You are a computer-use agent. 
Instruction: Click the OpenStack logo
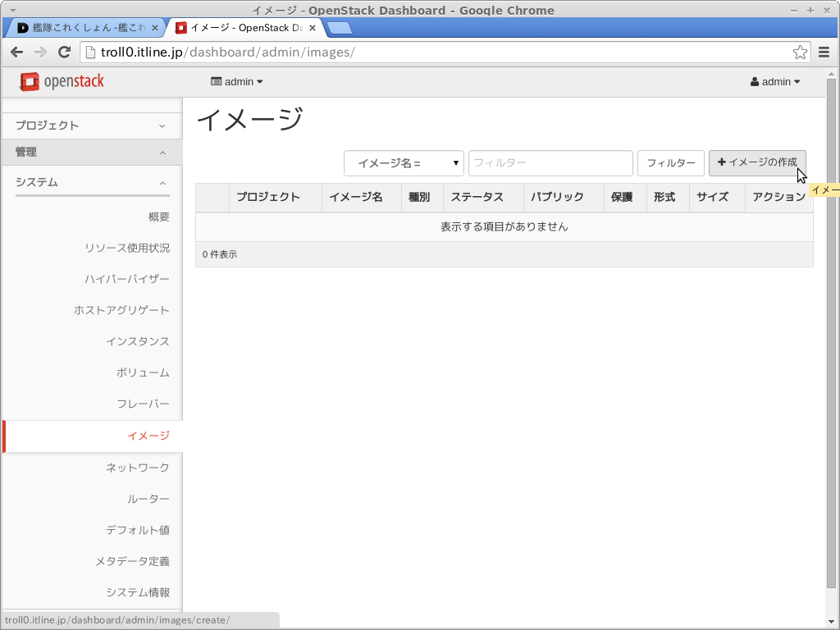(62, 81)
